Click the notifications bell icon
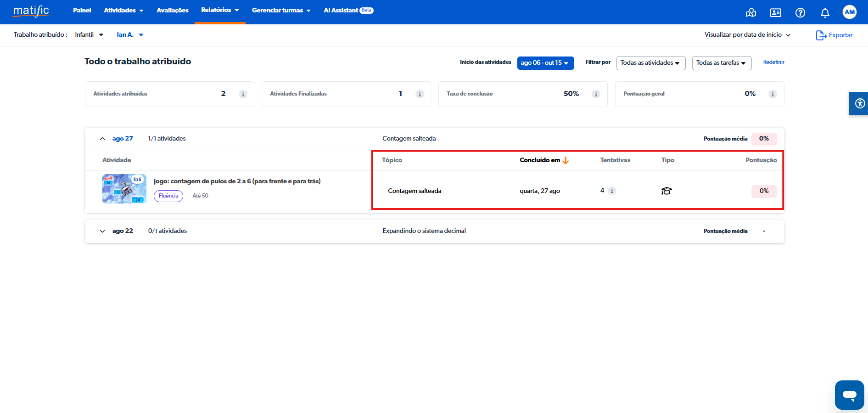This screenshot has width=868, height=413. pos(825,12)
